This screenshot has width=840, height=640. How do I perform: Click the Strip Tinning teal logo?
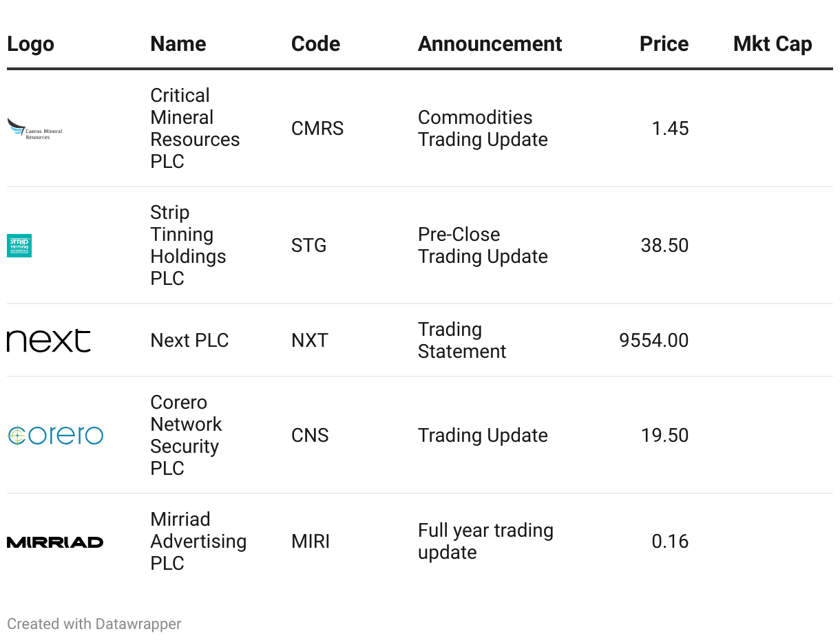click(19, 246)
